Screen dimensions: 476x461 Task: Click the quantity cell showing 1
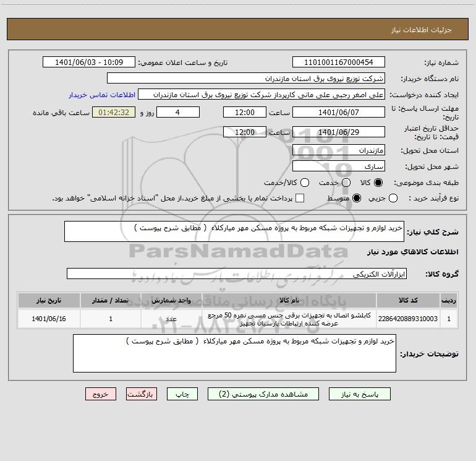[111, 319]
